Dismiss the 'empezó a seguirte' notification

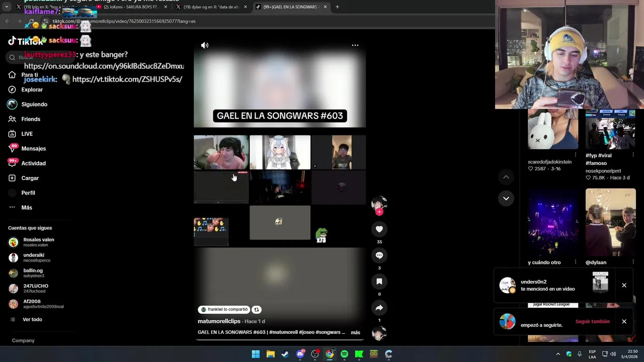[624, 321]
